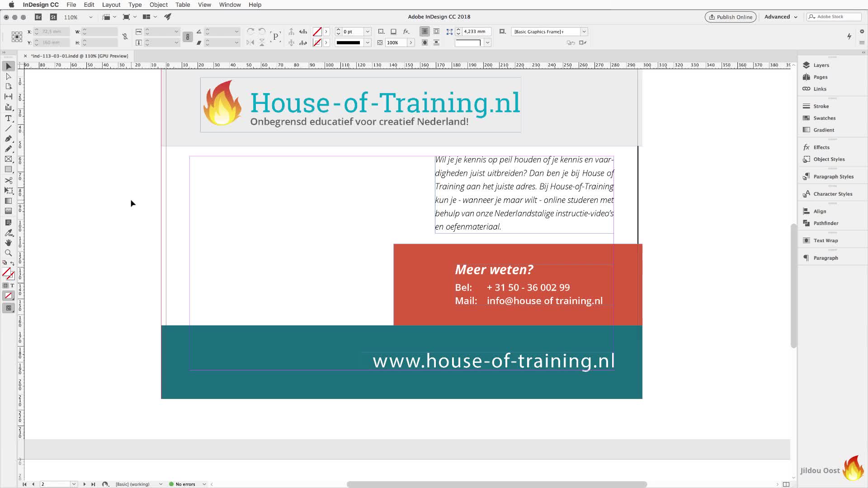
Task: Toggle constrain proportions for scaling link
Action: (x=188, y=37)
